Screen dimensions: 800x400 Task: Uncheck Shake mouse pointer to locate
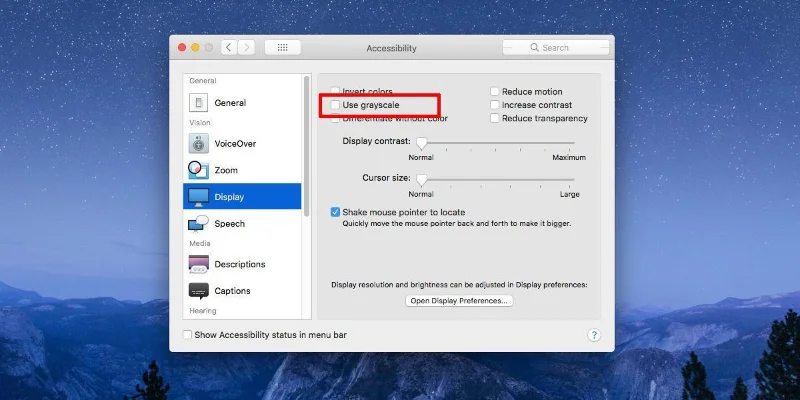click(335, 212)
